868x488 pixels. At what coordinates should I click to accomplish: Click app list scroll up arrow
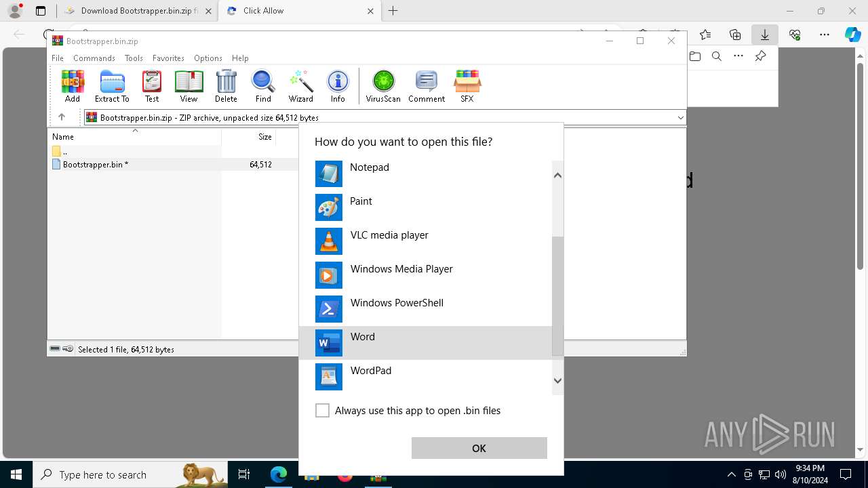pyautogui.click(x=557, y=176)
